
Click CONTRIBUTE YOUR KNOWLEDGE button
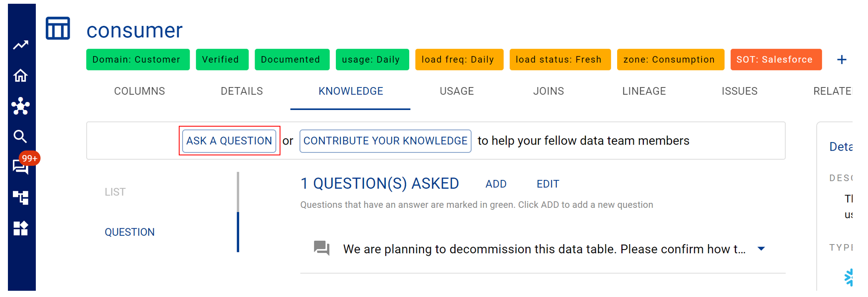[385, 141]
